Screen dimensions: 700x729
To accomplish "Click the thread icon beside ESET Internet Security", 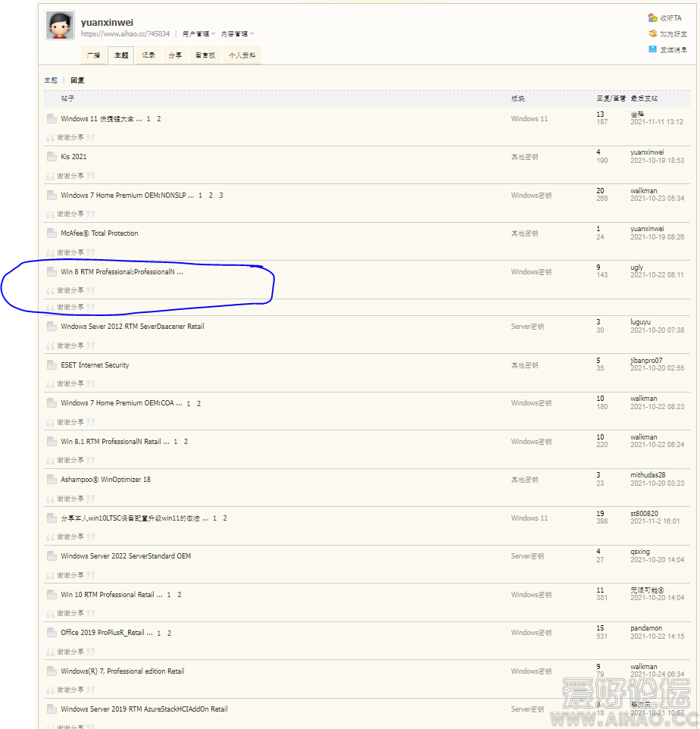I will tap(51, 365).
